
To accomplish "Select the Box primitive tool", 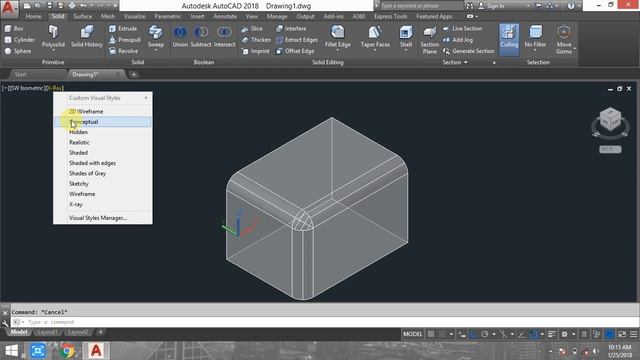I will tap(14, 29).
